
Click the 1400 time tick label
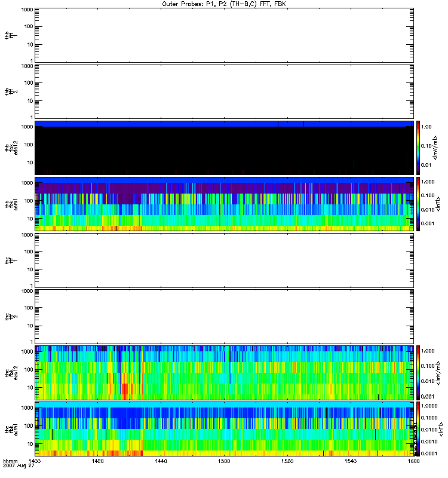pos(35,462)
